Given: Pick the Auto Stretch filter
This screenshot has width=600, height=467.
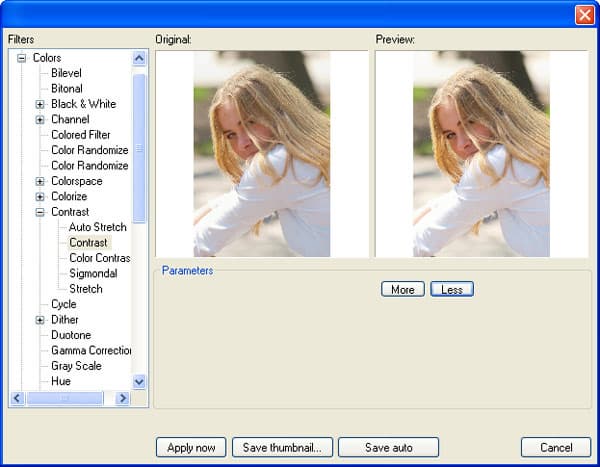Looking at the screenshot, I should click(98, 227).
